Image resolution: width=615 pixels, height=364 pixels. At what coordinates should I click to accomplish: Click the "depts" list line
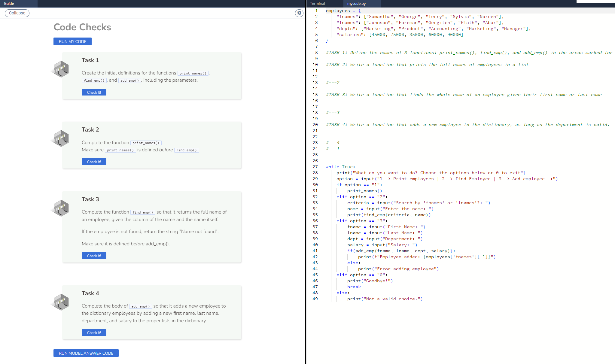point(434,29)
